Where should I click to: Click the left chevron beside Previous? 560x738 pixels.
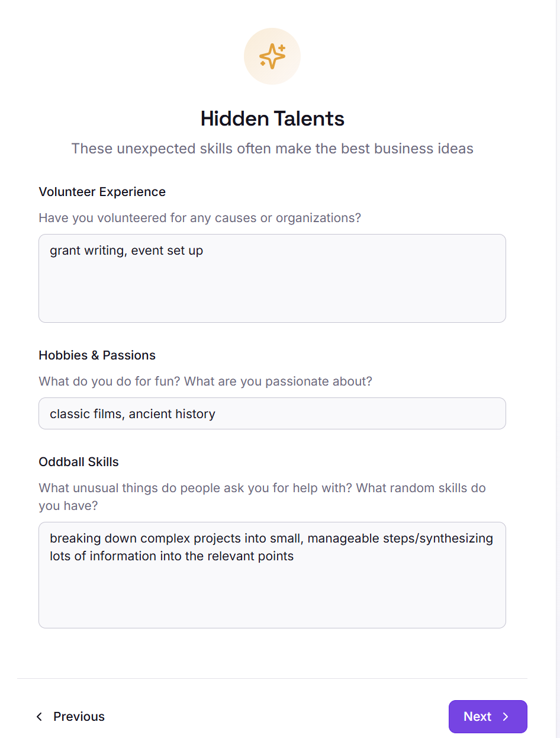[39, 717]
